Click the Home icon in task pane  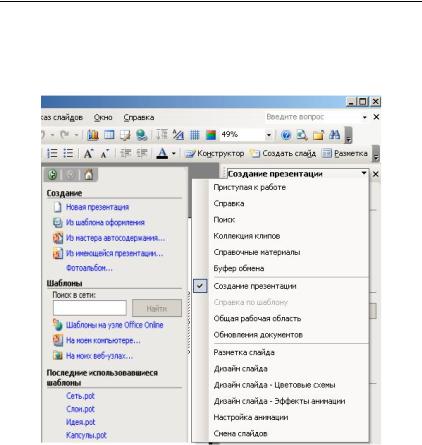89,174
